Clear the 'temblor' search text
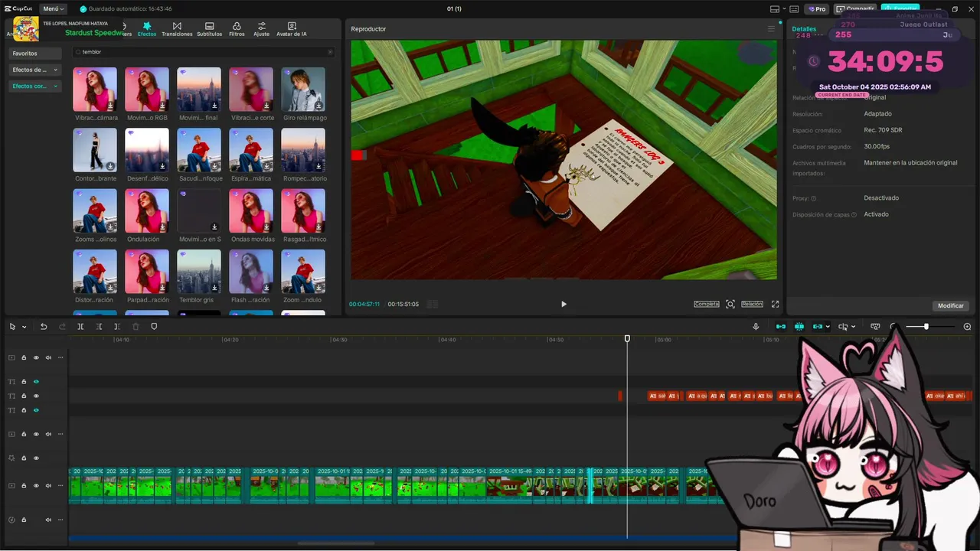This screenshot has height=551, width=980. pyautogui.click(x=330, y=52)
